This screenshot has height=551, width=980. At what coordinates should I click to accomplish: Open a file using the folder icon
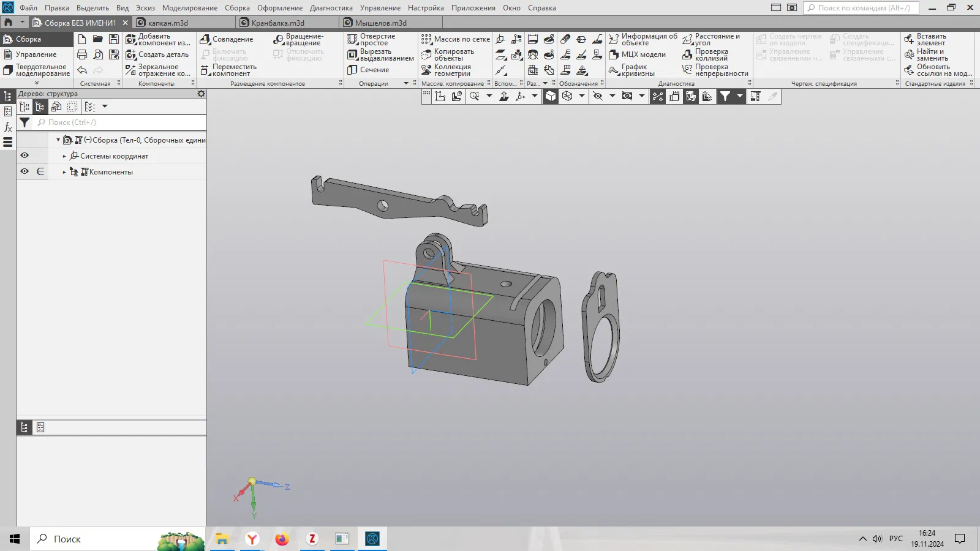pyautogui.click(x=98, y=39)
